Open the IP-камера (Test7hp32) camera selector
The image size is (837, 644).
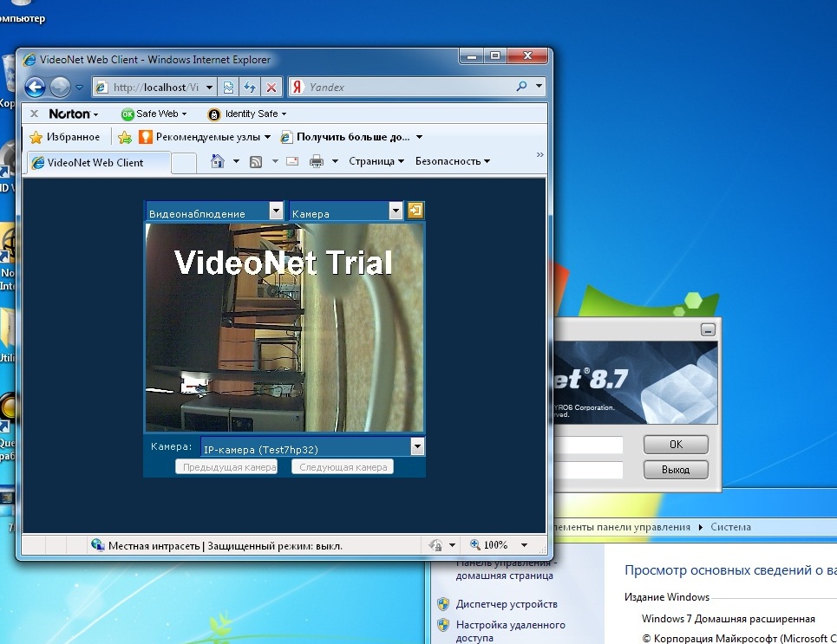pos(417,446)
